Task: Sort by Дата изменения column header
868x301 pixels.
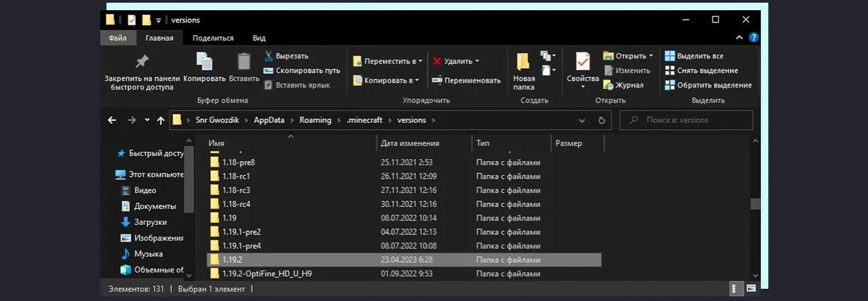Action: (424, 143)
